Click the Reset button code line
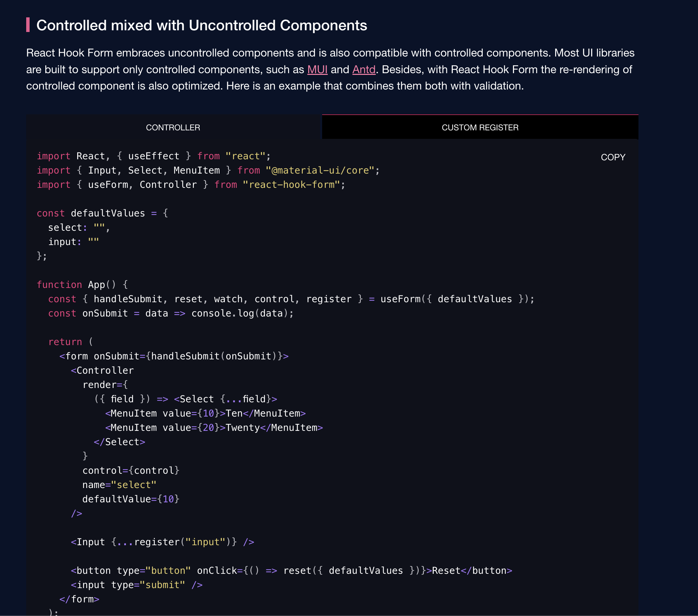The image size is (698, 616). [x=291, y=570]
